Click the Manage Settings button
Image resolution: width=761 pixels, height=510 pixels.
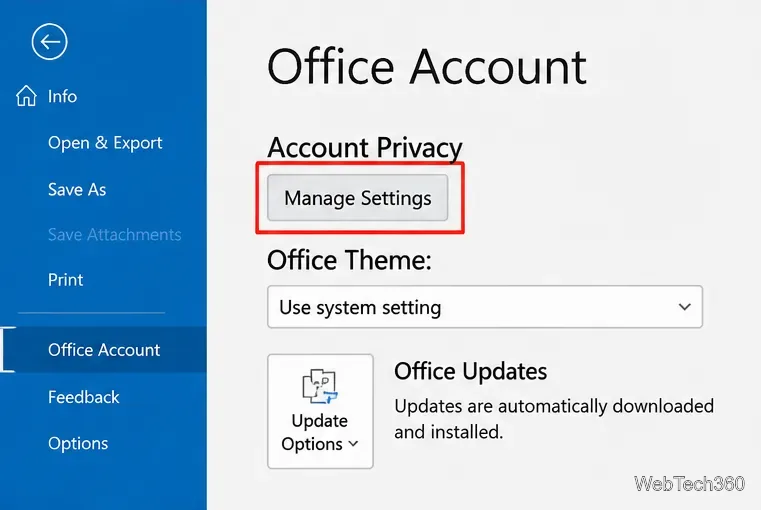tap(357, 198)
